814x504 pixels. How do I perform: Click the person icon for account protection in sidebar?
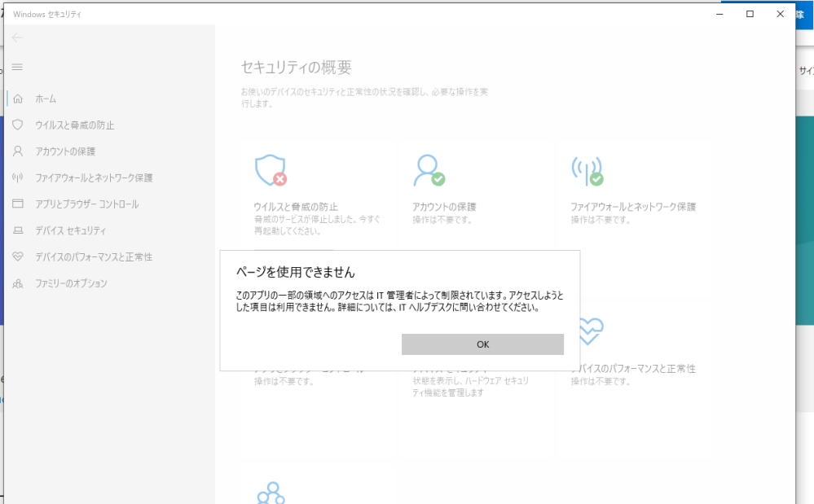tap(17, 151)
